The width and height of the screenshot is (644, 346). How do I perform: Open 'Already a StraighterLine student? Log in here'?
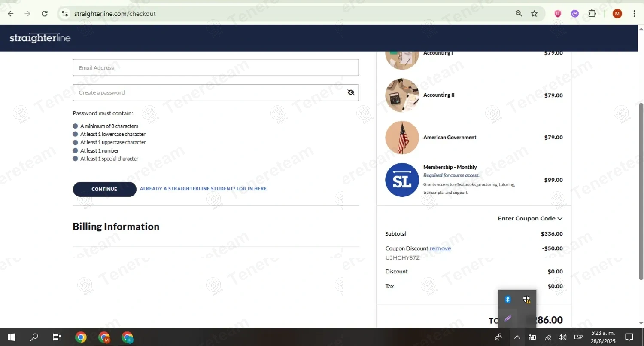[x=204, y=189]
